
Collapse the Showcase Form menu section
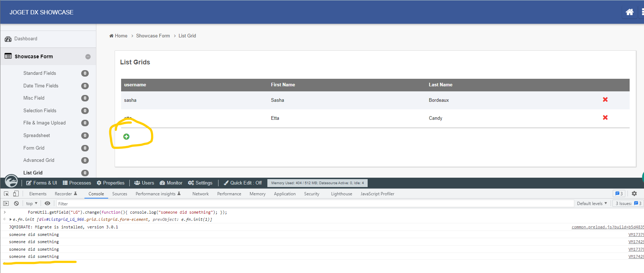coord(88,57)
